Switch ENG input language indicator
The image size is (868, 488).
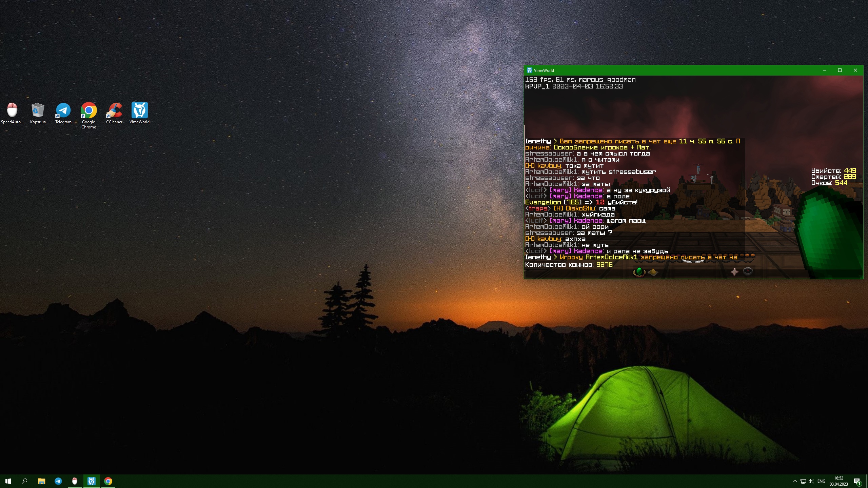pos(821,481)
